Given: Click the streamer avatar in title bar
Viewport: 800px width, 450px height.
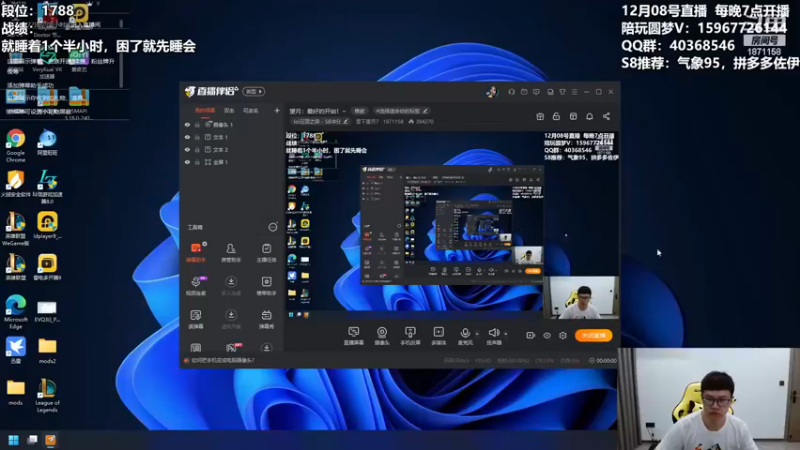Looking at the screenshot, I should (x=492, y=92).
